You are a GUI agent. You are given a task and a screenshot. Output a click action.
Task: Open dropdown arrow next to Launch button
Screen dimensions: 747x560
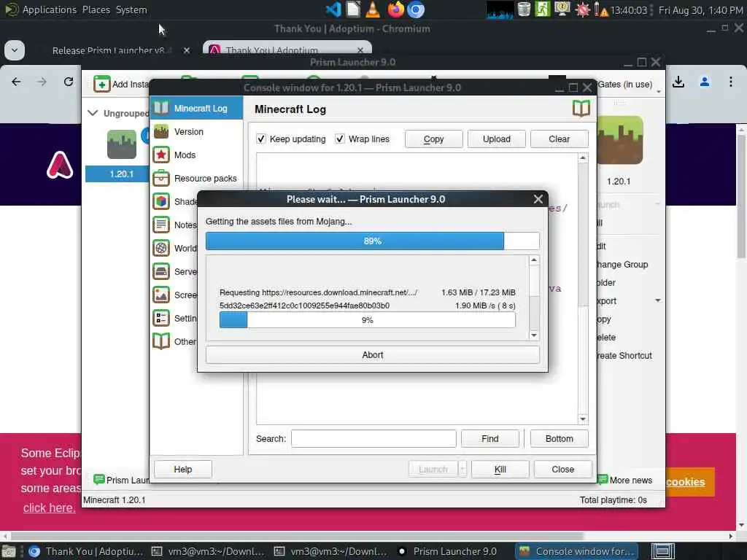tap(462, 469)
